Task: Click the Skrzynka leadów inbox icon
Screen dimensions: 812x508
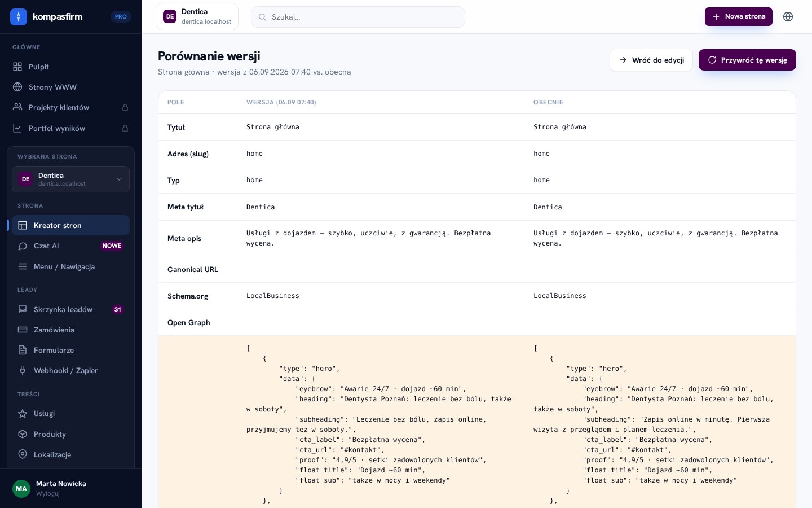Action: pyautogui.click(x=23, y=309)
